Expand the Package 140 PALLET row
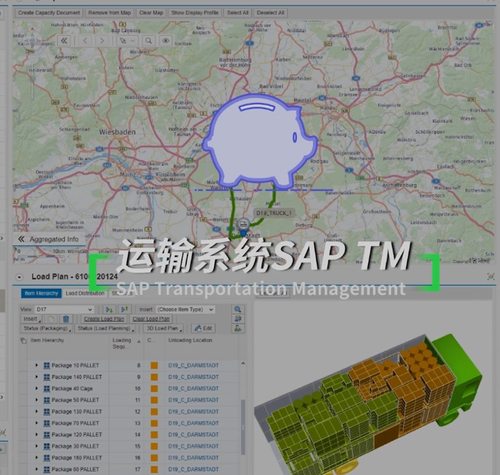This screenshot has height=475, width=500. (37, 377)
